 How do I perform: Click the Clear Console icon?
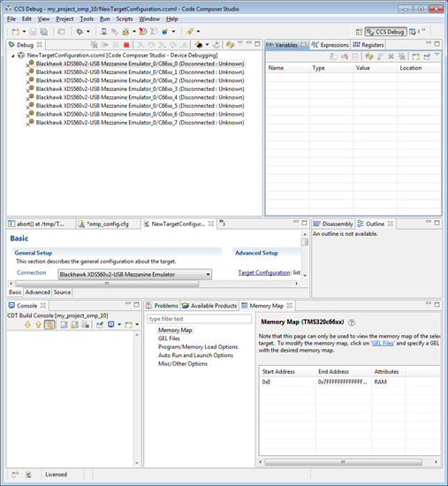(86, 324)
